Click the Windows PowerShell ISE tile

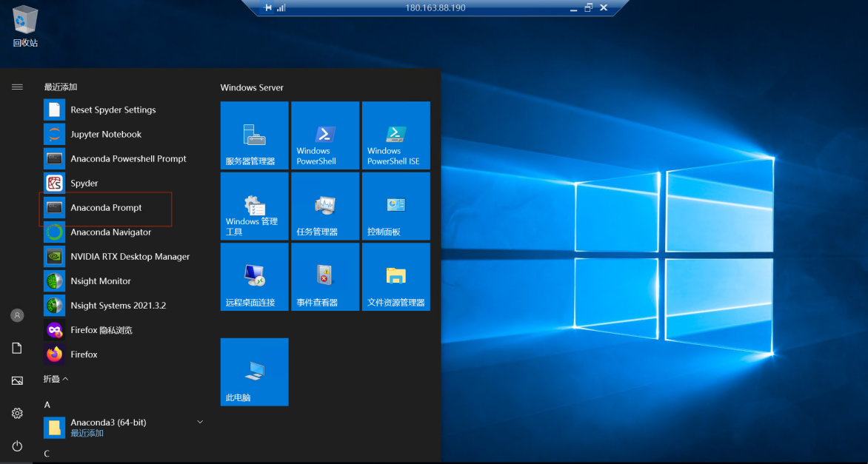[395, 135]
